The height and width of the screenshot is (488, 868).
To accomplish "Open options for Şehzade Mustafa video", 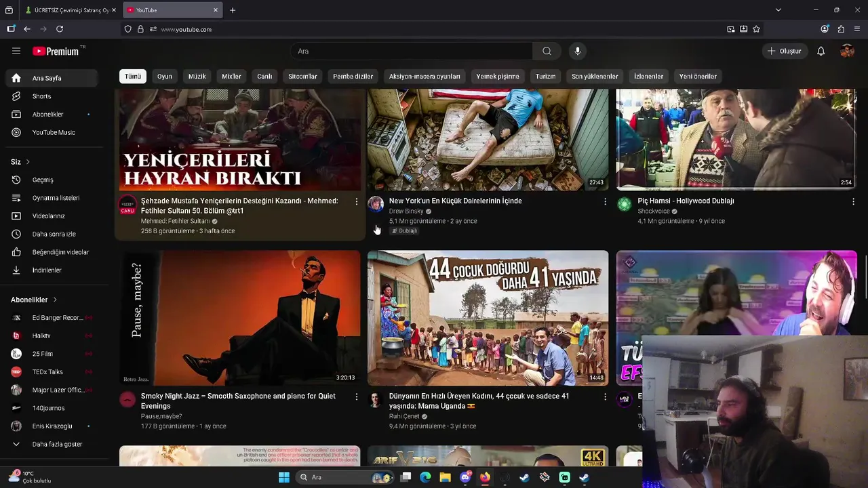I will (357, 201).
